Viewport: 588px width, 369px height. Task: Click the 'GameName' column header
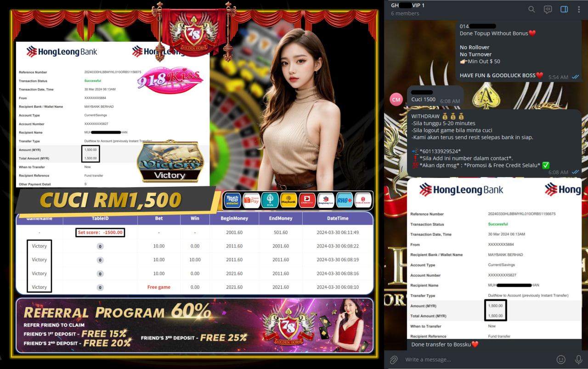click(40, 218)
